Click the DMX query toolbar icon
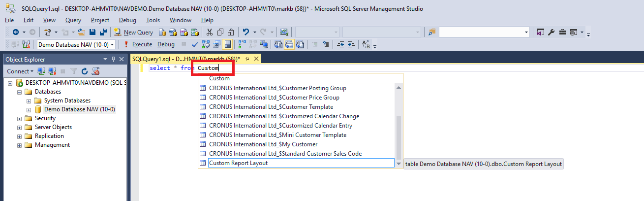644x201 pixels. pos(183,32)
